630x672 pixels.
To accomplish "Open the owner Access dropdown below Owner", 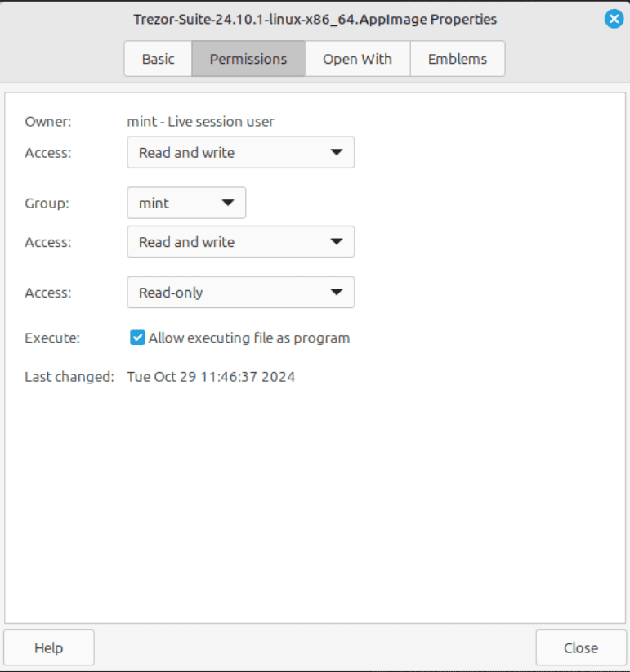I will tap(241, 153).
